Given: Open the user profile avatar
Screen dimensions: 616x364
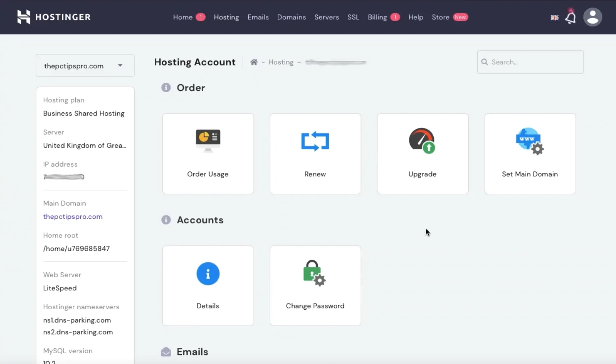Looking at the screenshot, I should point(593,17).
